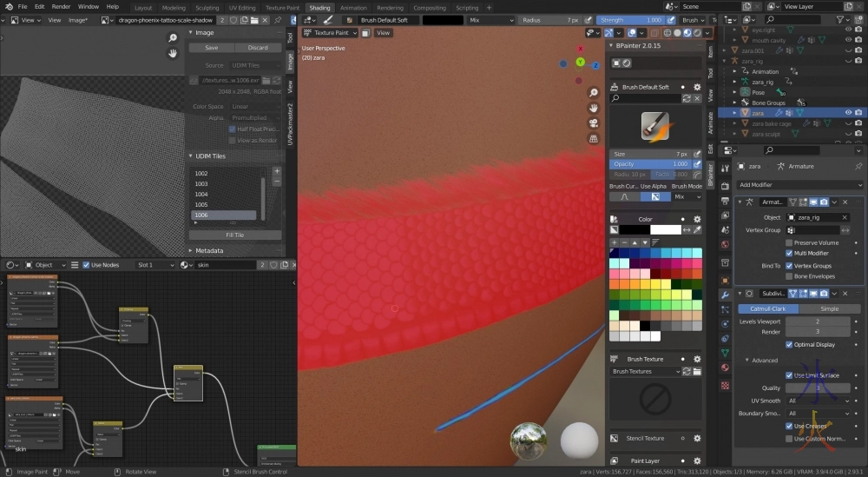Enable the Preserve Volume checkbox
Image resolution: width=868 pixels, height=477 pixels.
coord(789,242)
